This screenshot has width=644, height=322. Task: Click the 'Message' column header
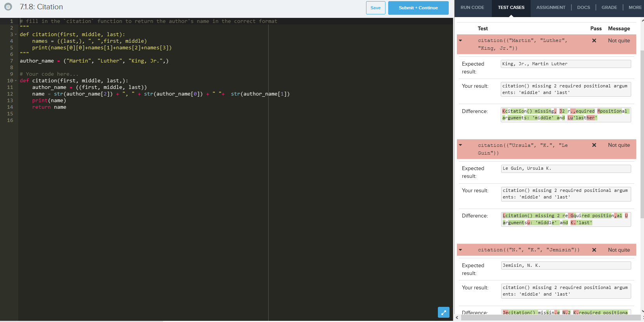coord(619,28)
